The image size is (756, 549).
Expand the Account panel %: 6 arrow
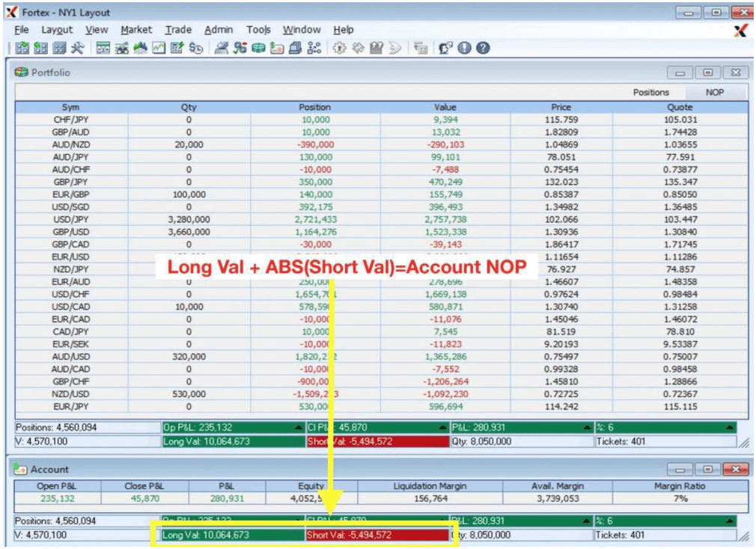[x=730, y=521]
